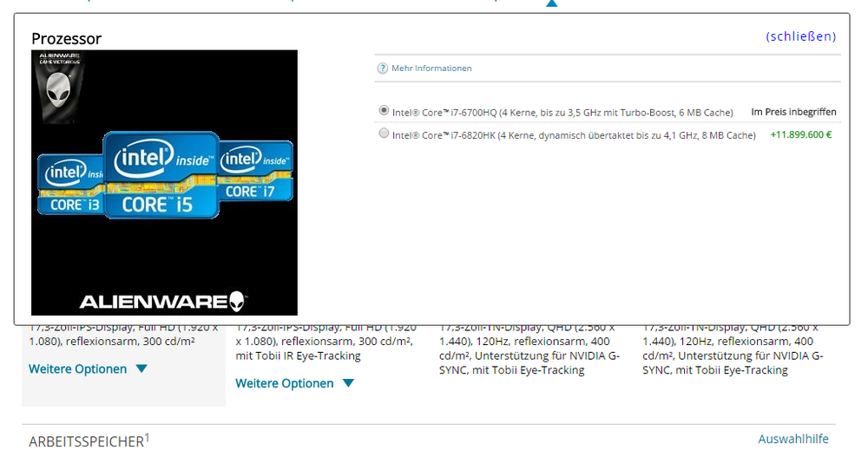Select the Intel Core i7-6820HK radio button

tap(384, 134)
